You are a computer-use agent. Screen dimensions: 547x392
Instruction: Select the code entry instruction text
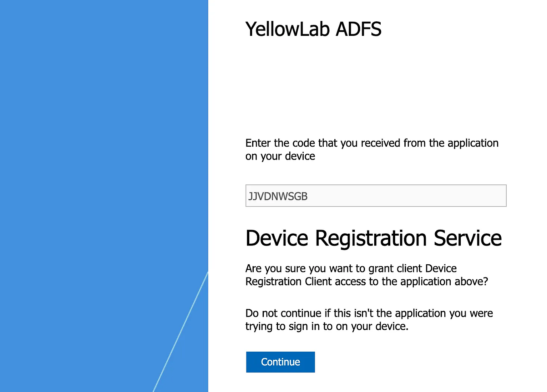pyautogui.click(x=371, y=149)
